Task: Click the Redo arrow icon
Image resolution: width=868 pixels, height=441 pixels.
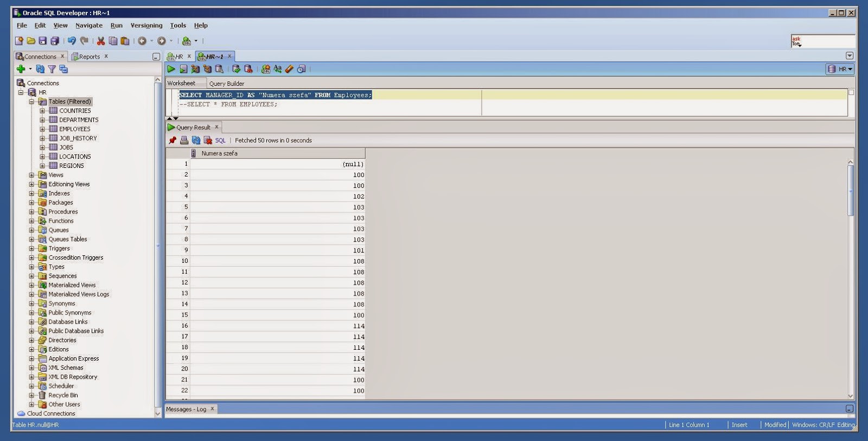Action: click(x=84, y=41)
